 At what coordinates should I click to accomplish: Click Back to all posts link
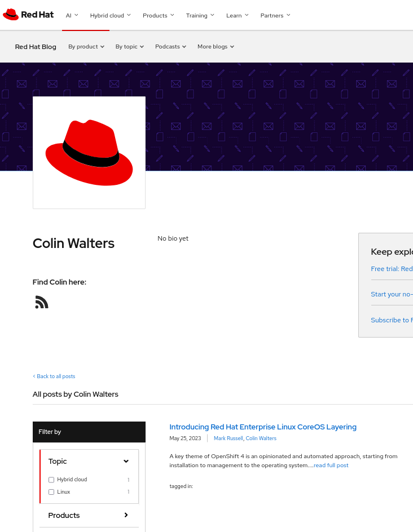coord(54,376)
